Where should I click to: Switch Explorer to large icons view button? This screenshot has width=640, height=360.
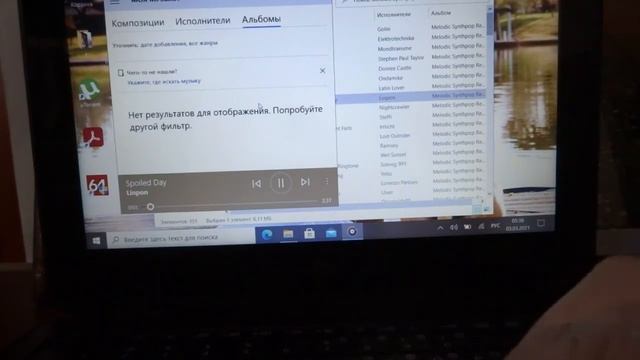[486, 208]
